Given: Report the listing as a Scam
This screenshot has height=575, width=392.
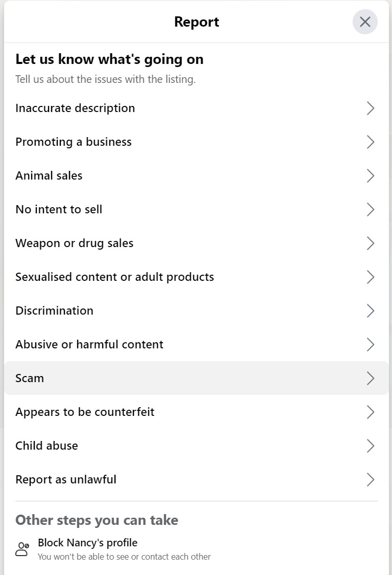Looking at the screenshot, I should (30, 379).
